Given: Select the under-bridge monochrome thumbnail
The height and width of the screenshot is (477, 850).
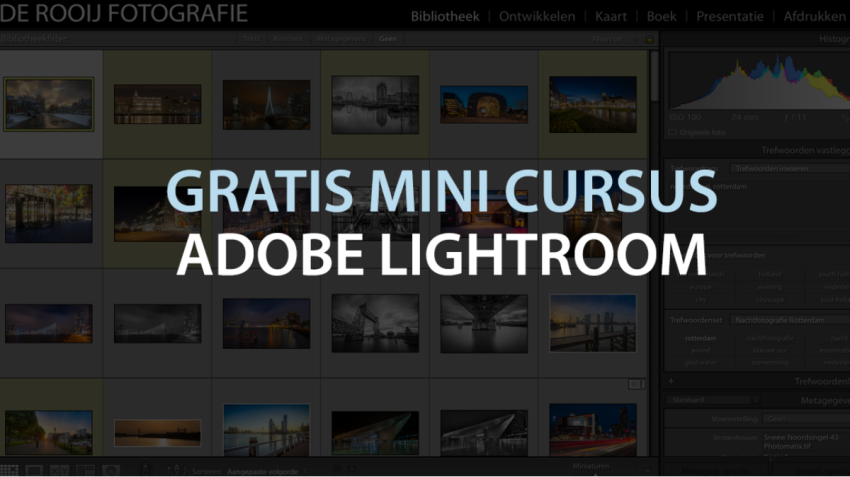Looking at the screenshot, I should coord(484,324).
